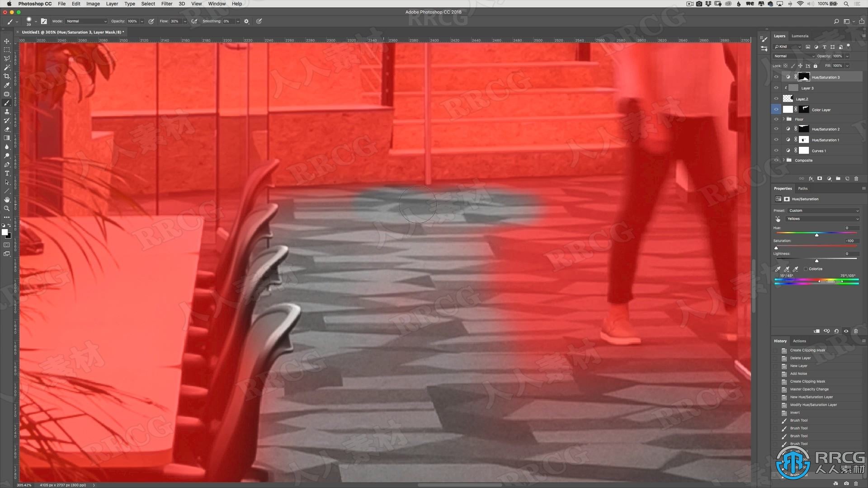Click the Curves 1 layer entry
Viewport: 868px width, 488px height.
pyautogui.click(x=820, y=150)
